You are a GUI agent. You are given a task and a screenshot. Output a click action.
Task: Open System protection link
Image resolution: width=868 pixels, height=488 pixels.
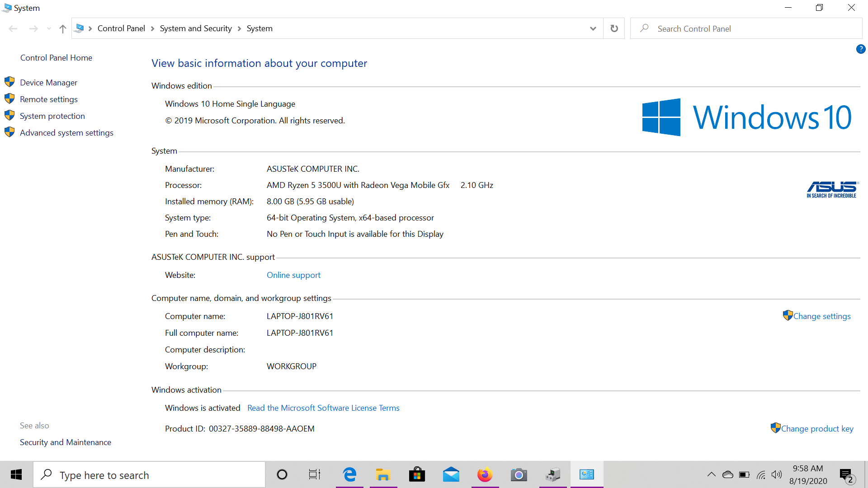pos(52,116)
